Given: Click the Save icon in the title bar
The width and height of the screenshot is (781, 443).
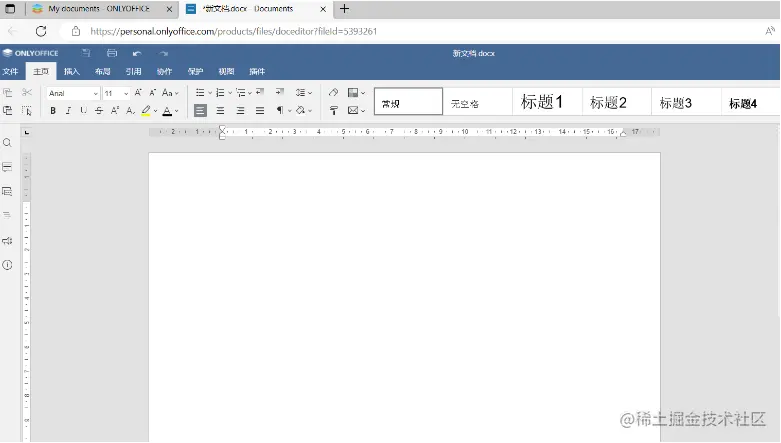Looking at the screenshot, I should pos(86,53).
